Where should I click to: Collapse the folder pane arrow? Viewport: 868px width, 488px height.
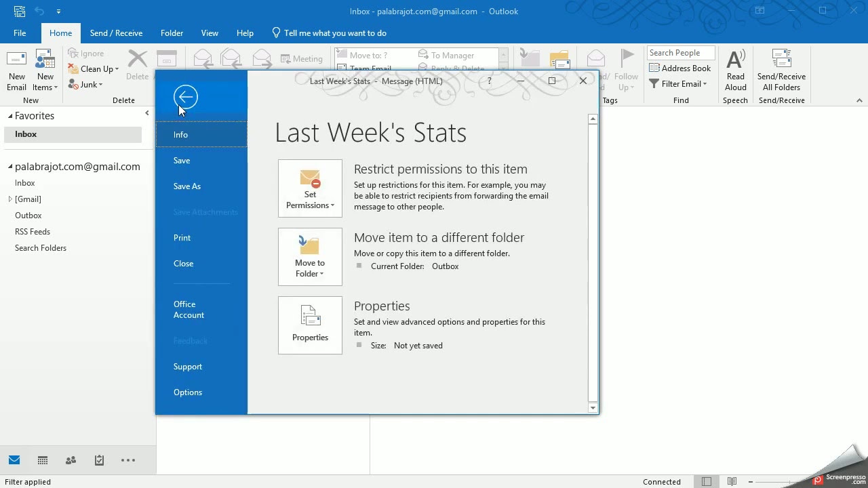[147, 113]
